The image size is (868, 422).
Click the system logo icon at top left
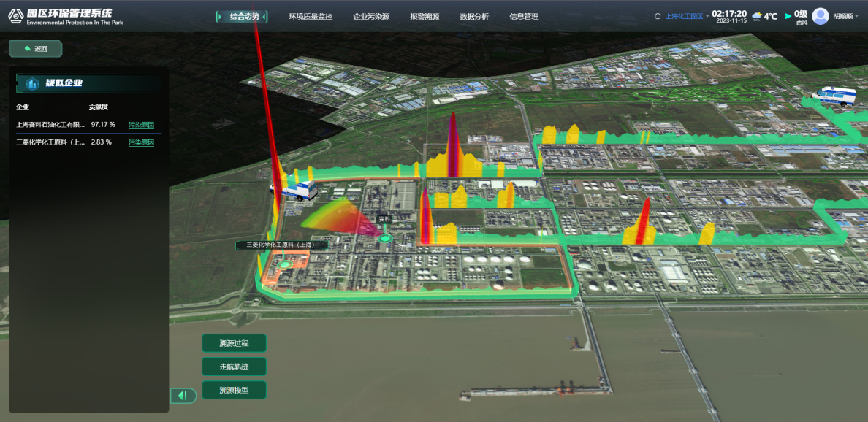16,16
